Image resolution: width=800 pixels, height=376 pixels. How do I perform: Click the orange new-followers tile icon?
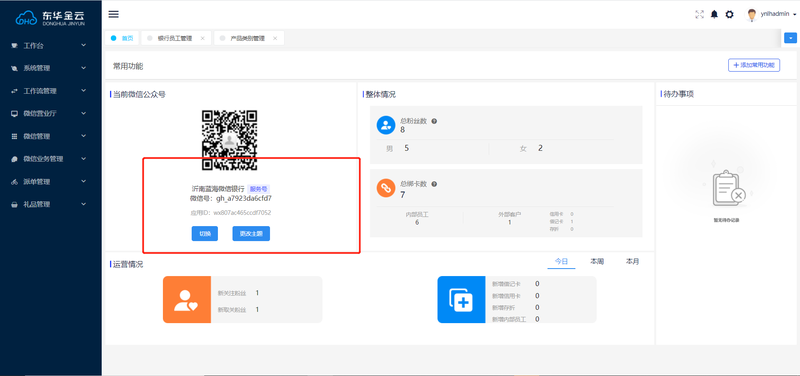coord(187,299)
